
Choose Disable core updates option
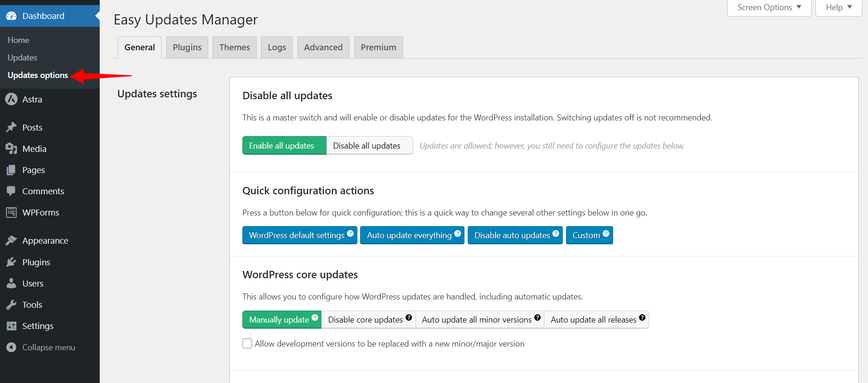pos(368,319)
